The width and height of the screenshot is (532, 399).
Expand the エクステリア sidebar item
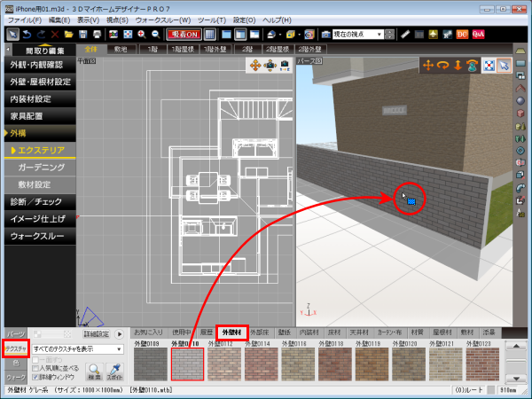41,150
